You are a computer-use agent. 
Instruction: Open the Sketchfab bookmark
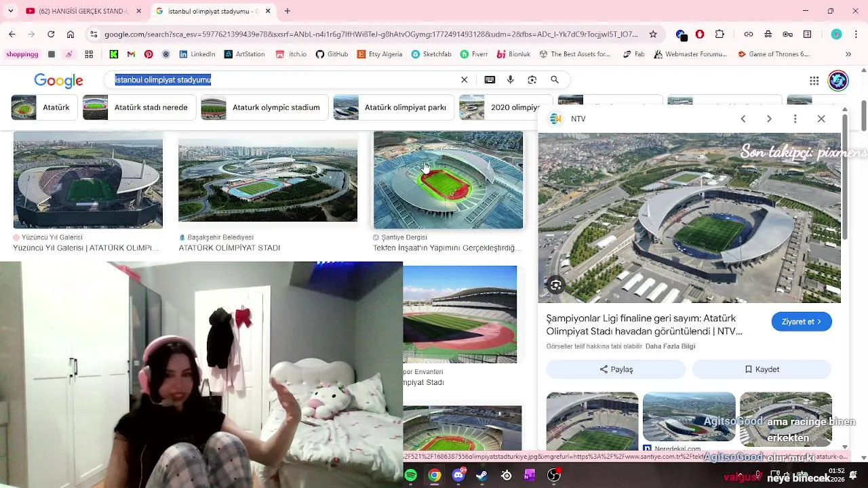pyautogui.click(x=431, y=54)
